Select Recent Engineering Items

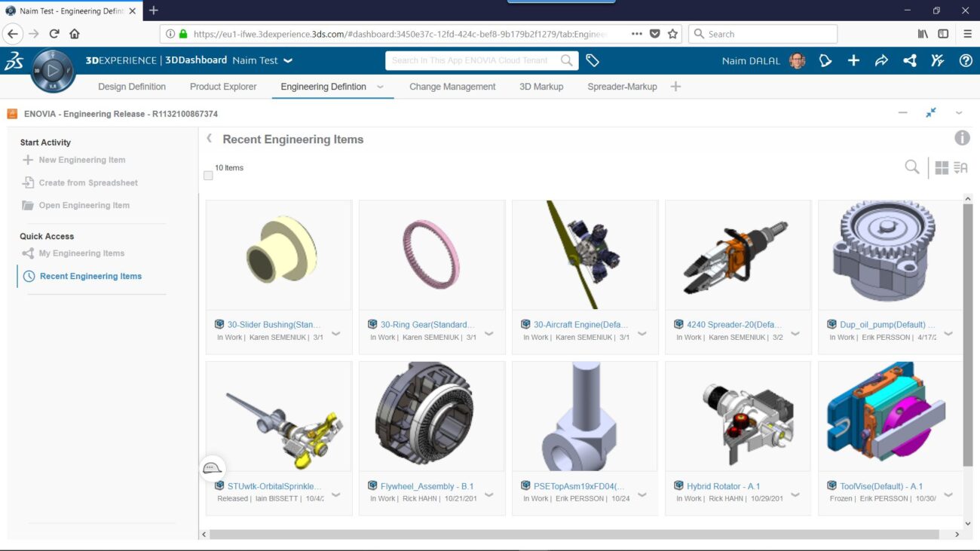(82, 276)
